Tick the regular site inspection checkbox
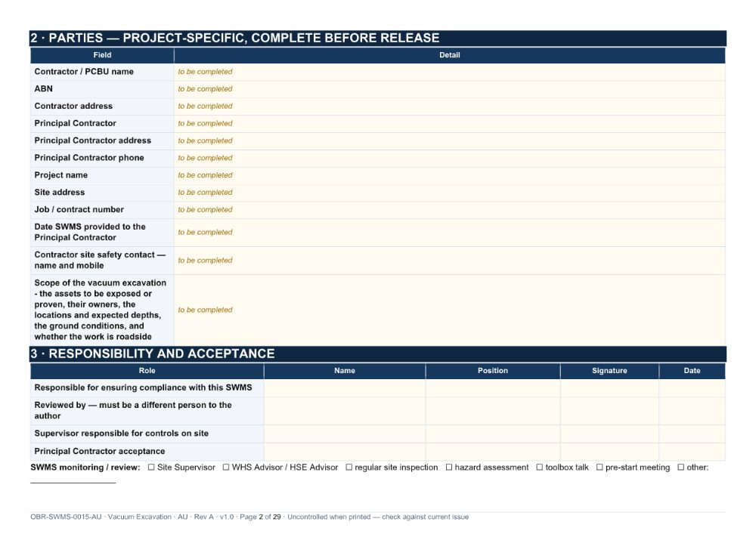Viewport: 756px width, 534px height. point(349,467)
